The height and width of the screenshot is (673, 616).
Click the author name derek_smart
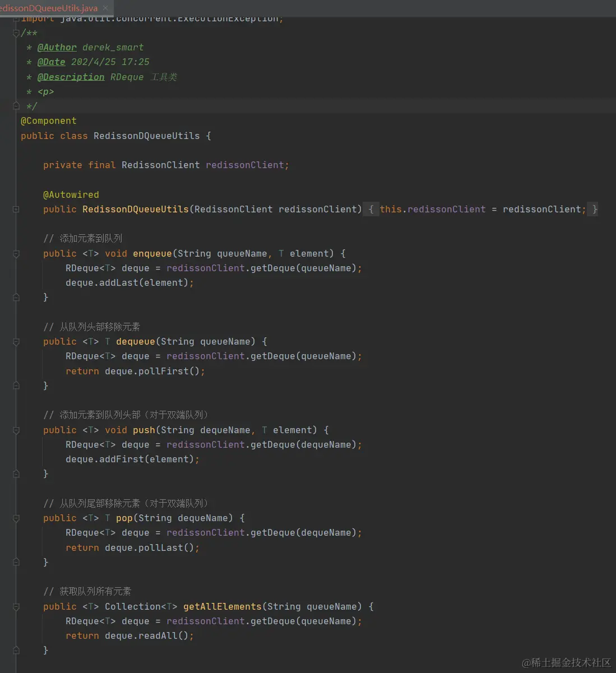[113, 47]
